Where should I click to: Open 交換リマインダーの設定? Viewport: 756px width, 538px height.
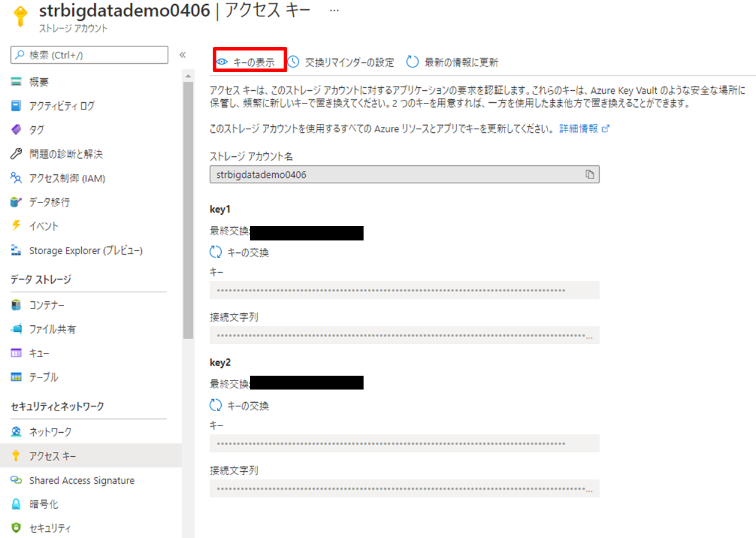coord(341,62)
